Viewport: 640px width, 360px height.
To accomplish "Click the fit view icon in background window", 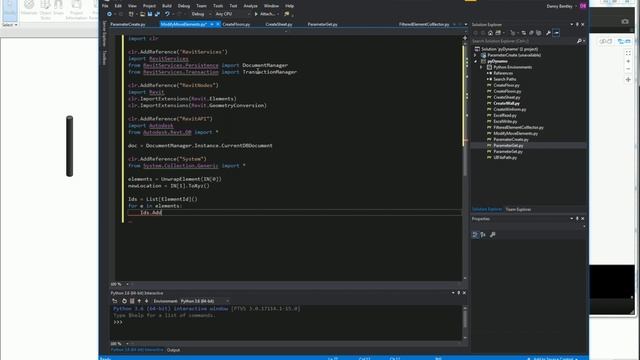I will coord(628,53).
